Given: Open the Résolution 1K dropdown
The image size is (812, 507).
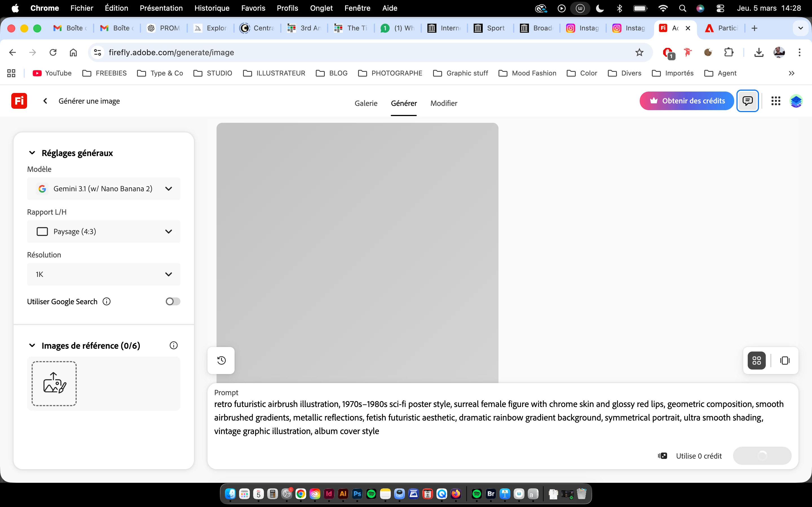Looking at the screenshot, I should point(104,274).
